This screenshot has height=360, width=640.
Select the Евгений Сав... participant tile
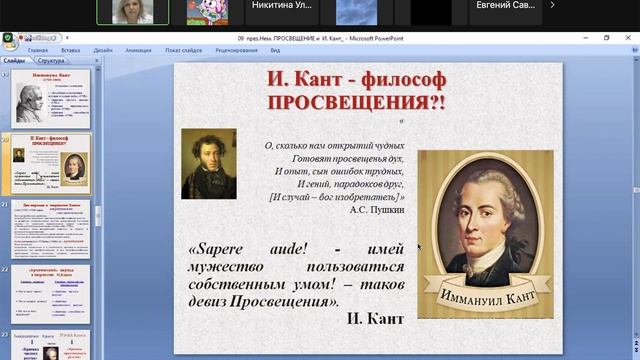coord(505,12)
